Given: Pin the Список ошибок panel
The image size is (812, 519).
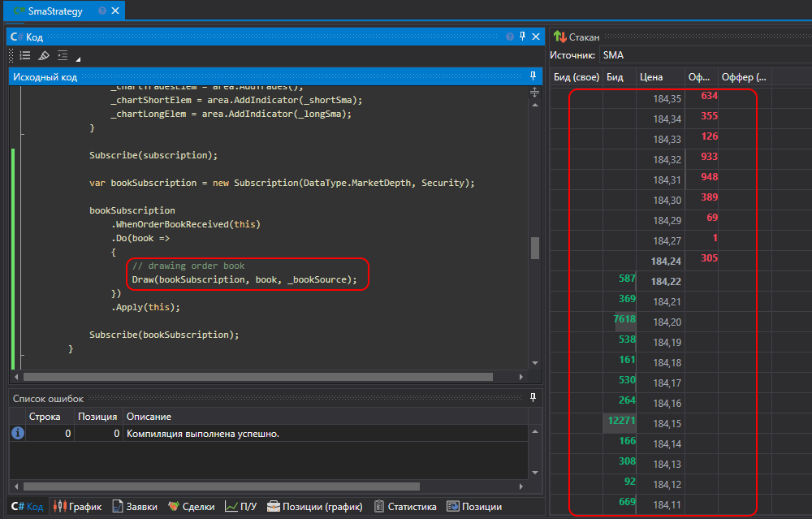Looking at the screenshot, I should (533, 397).
